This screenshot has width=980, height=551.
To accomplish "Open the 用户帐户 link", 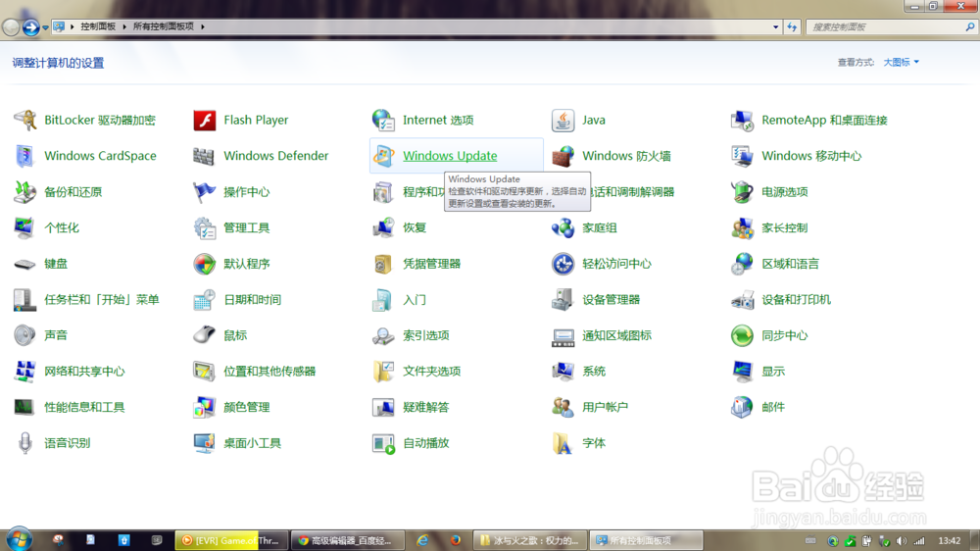I will [x=605, y=407].
